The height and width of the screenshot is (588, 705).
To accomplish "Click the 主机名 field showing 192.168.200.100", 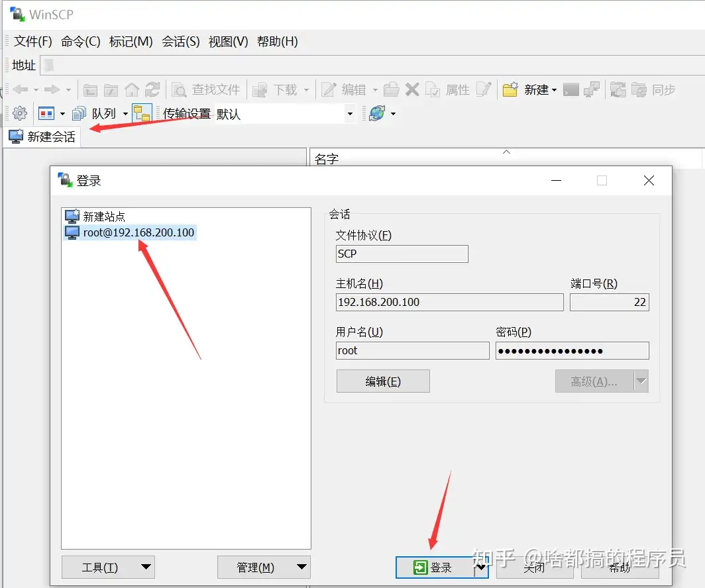I will pyautogui.click(x=450, y=302).
